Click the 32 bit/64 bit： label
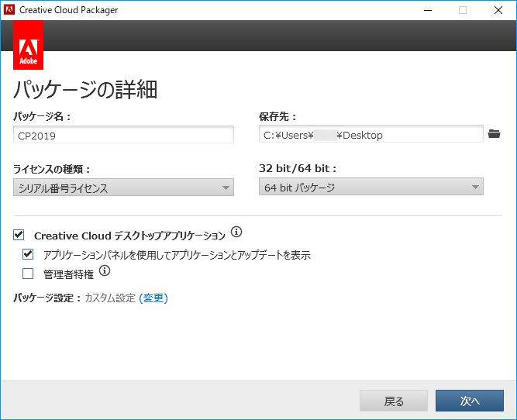 [298, 168]
